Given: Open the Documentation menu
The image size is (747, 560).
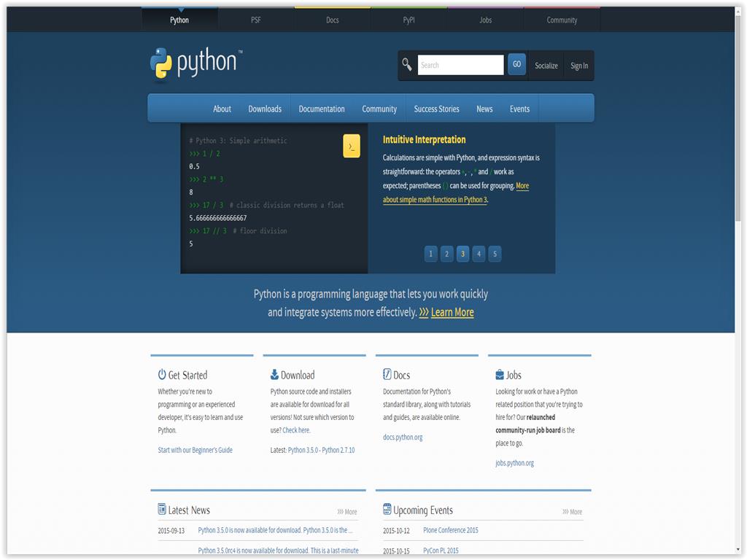Looking at the screenshot, I should click(x=322, y=109).
